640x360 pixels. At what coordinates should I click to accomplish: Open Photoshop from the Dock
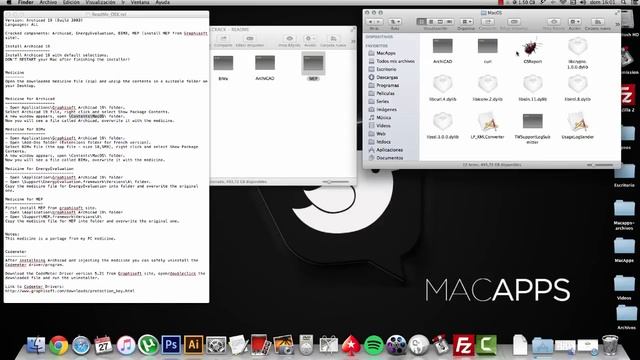tap(171, 345)
